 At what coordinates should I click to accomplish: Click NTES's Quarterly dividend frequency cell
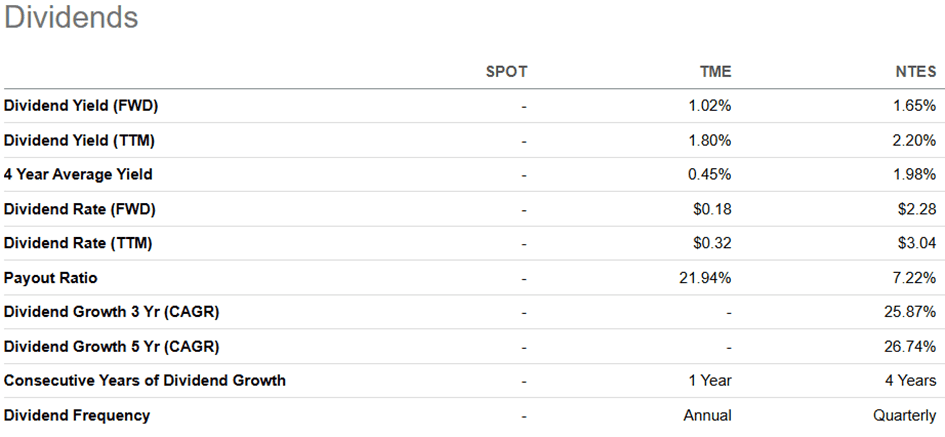pyautogui.click(x=905, y=415)
